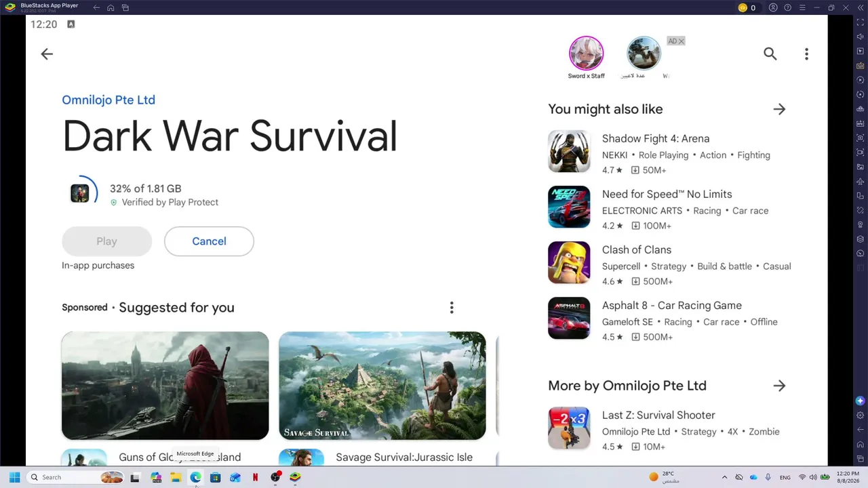868x488 pixels.
Task: Open Clash of Clans app icon
Action: [569, 262]
